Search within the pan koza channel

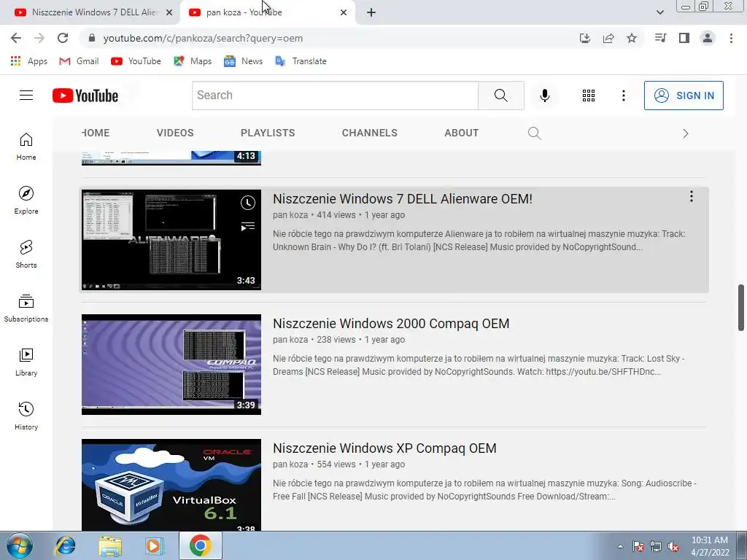coord(534,133)
